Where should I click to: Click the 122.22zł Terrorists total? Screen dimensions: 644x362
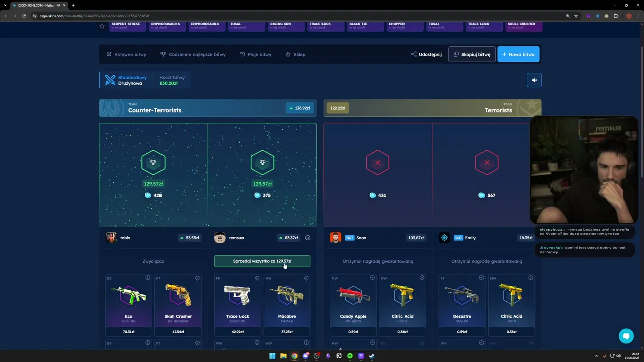point(338,108)
